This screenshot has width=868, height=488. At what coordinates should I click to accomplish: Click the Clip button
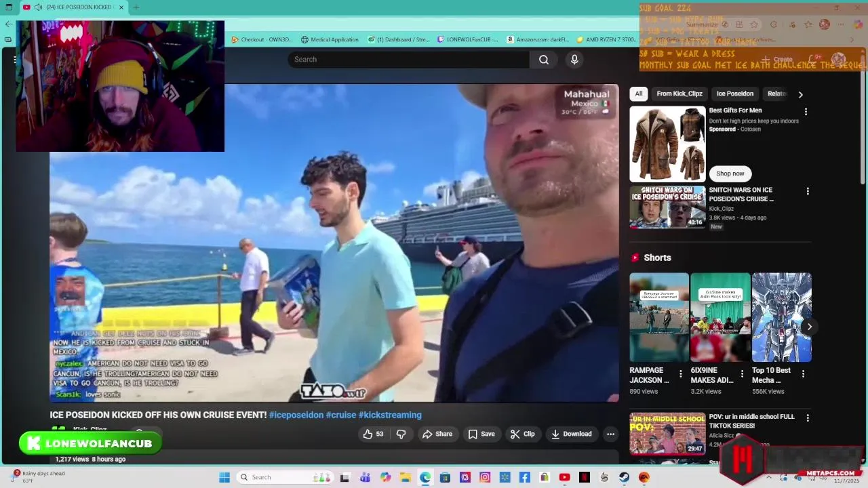(x=522, y=434)
